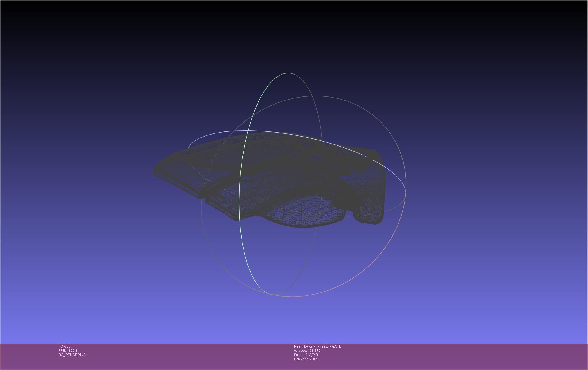Click mesh name bo katan chestplate.STL
Screen dimensions: 588x370
[x=317, y=346]
